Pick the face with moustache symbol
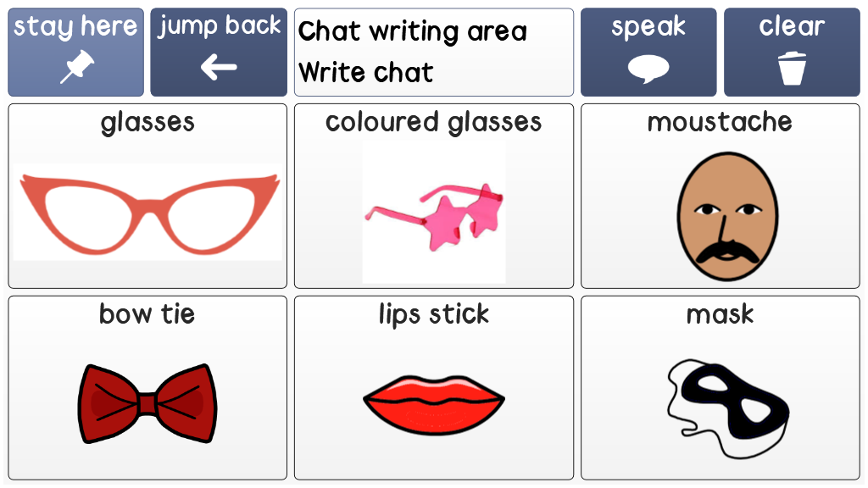Screen dimensions: 868x488 [x=720, y=218]
